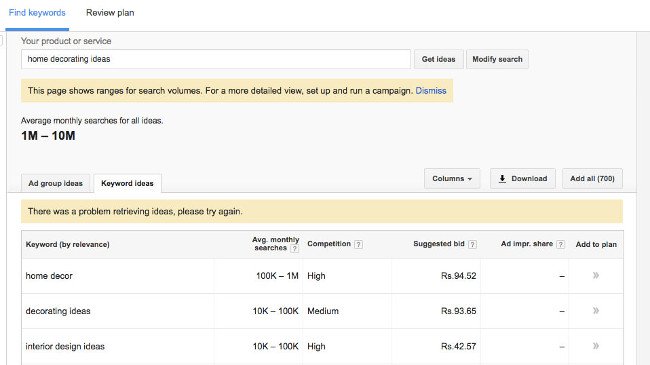Click help icon next to Competition header
This screenshot has height=365, width=650.
click(x=359, y=244)
